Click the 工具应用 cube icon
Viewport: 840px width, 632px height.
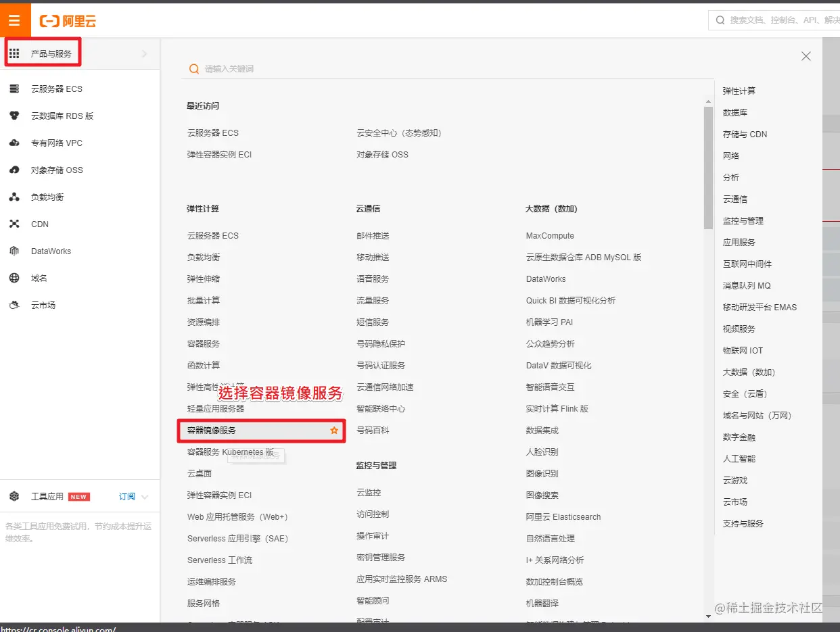tap(14, 497)
